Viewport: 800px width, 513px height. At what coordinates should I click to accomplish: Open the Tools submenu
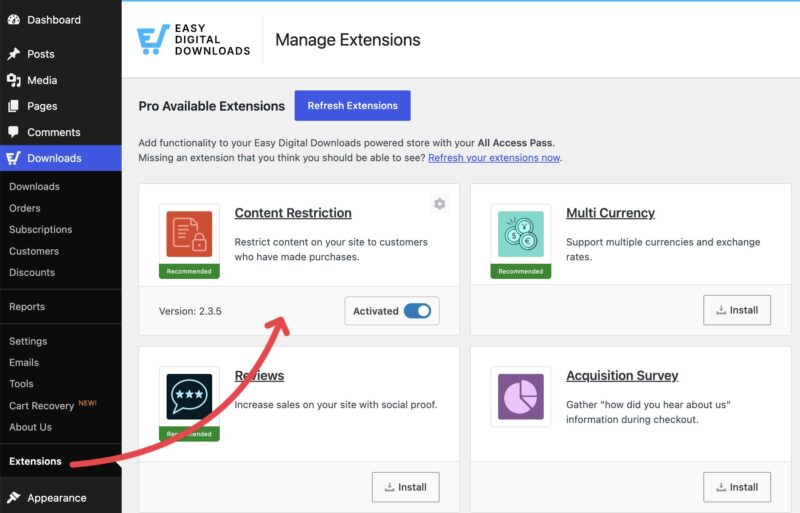coord(21,384)
